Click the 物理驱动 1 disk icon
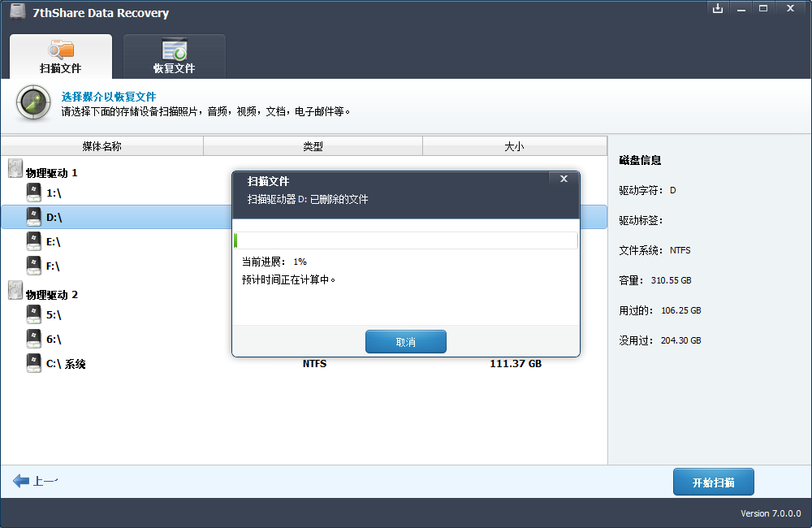 pyautogui.click(x=15, y=169)
